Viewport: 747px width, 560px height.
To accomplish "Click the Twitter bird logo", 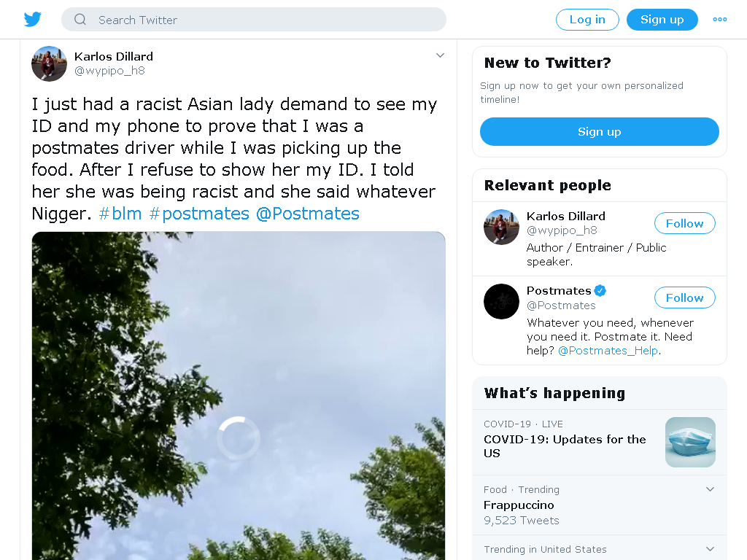I will click(32, 20).
